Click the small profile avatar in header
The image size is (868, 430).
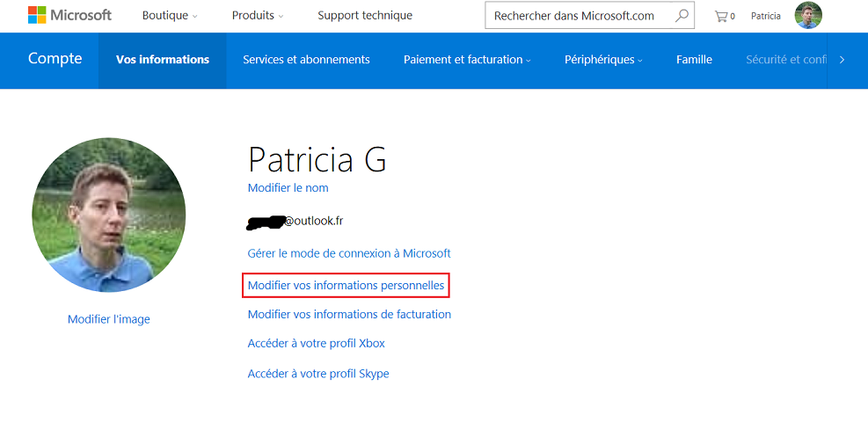(x=808, y=16)
